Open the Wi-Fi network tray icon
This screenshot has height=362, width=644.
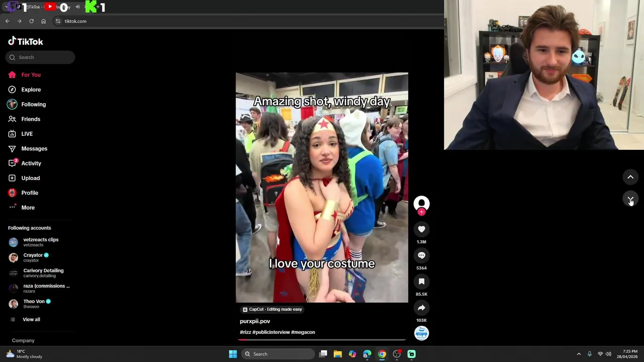[600, 354]
